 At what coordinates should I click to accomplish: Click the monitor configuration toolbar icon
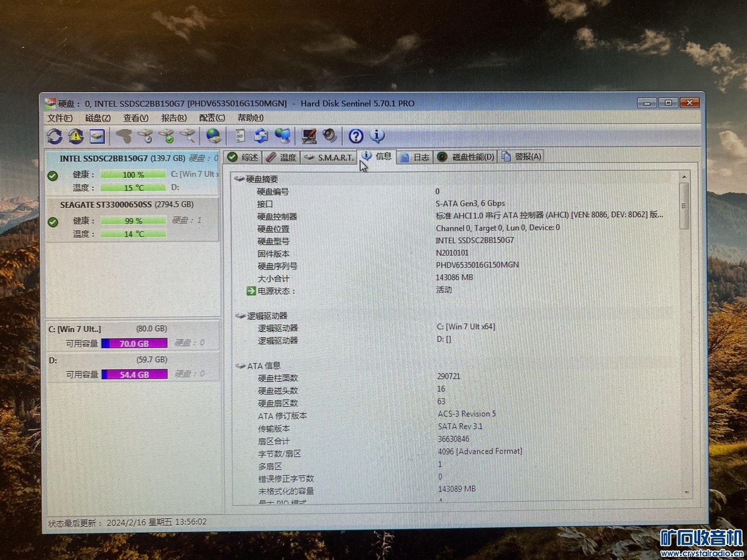pyautogui.click(x=309, y=136)
